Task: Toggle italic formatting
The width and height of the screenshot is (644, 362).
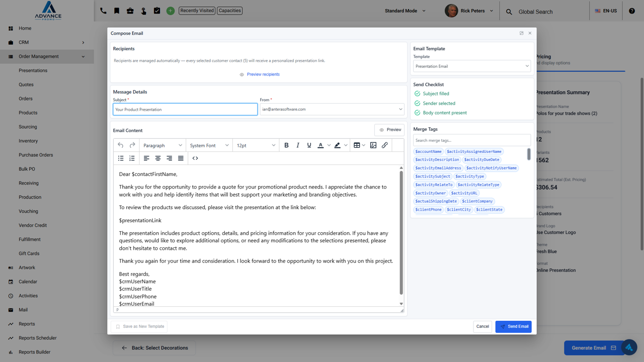Action: pyautogui.click(x=298, y=145)
